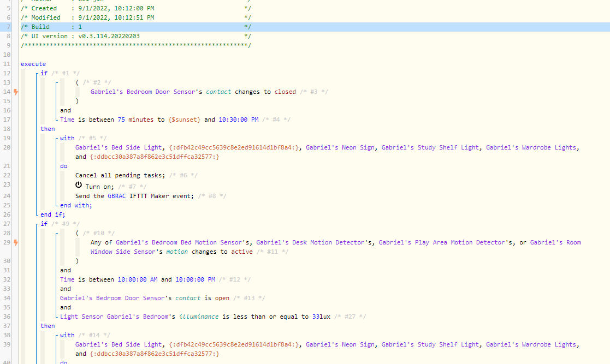Click the then keyword on line 18
The width and height of the screenshot is (610, 364).
48,129
